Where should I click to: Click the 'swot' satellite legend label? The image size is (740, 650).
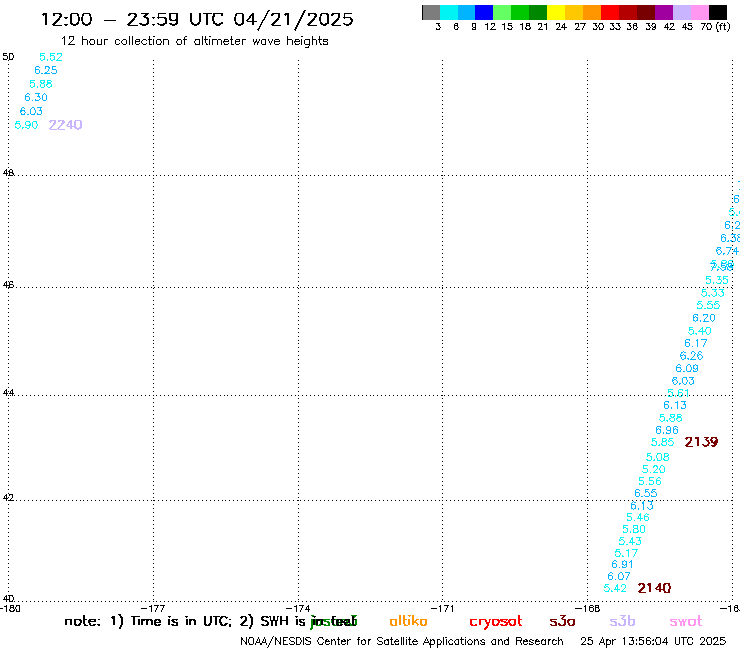click(686, 622)
